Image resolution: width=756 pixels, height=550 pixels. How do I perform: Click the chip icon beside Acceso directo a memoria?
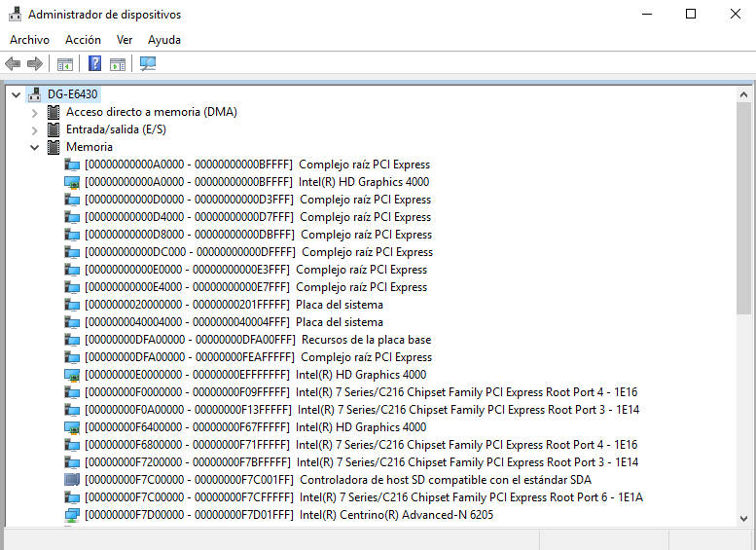(x=54, y=112)
